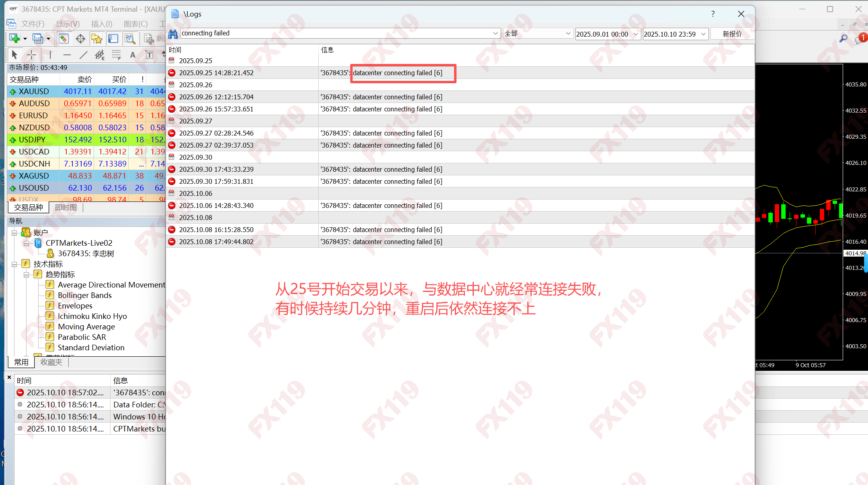
Task: Toggle the Market Watch panel button
Action: pyautogui.click(x=64, y=38)
